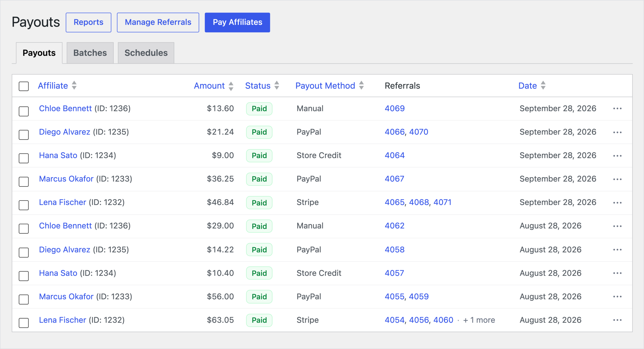Click sort arrows next to Affiliate column
Screen dimensions: 644x349
coord(74,85)
